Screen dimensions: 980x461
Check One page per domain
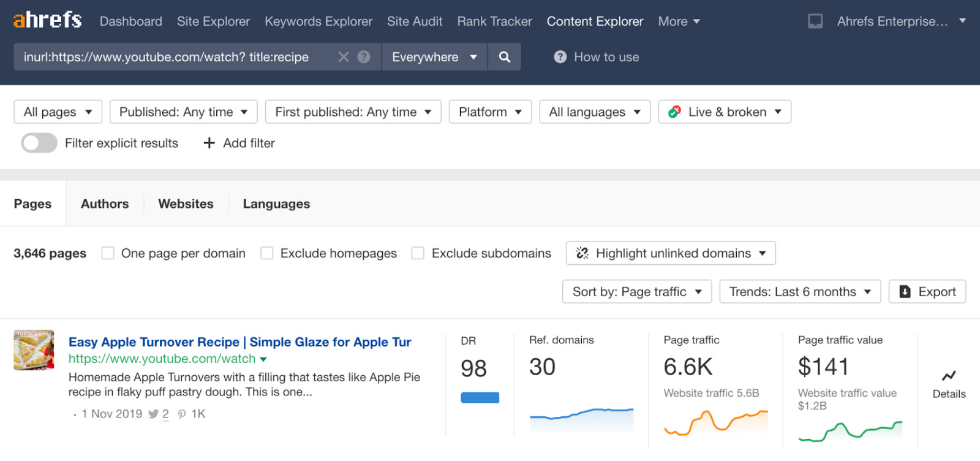click(x=108, y=253)
